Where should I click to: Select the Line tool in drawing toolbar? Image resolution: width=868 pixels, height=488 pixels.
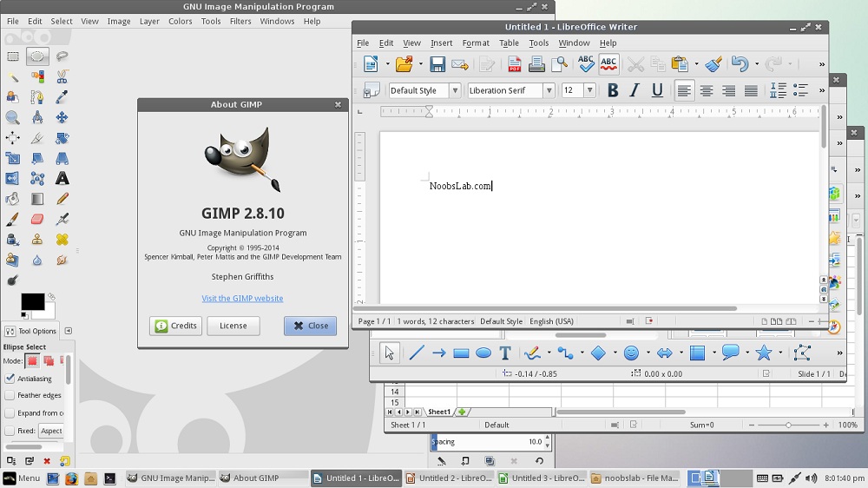[417, 353]
